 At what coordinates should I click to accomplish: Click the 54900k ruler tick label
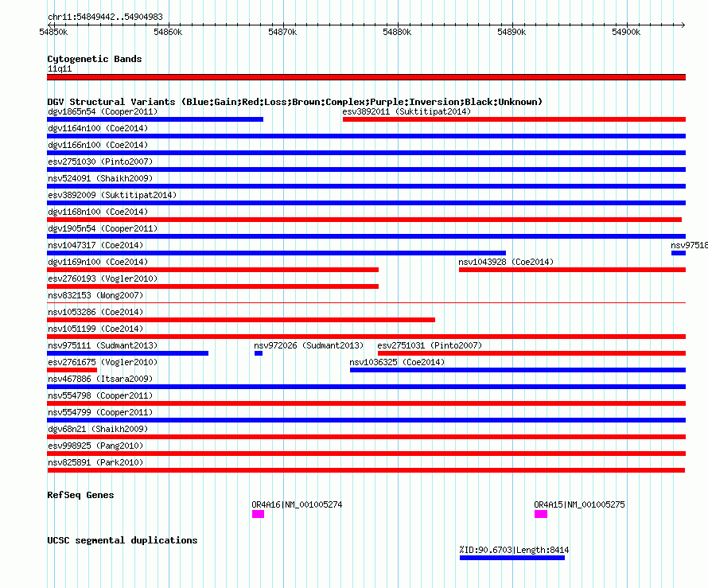point(626,32)
